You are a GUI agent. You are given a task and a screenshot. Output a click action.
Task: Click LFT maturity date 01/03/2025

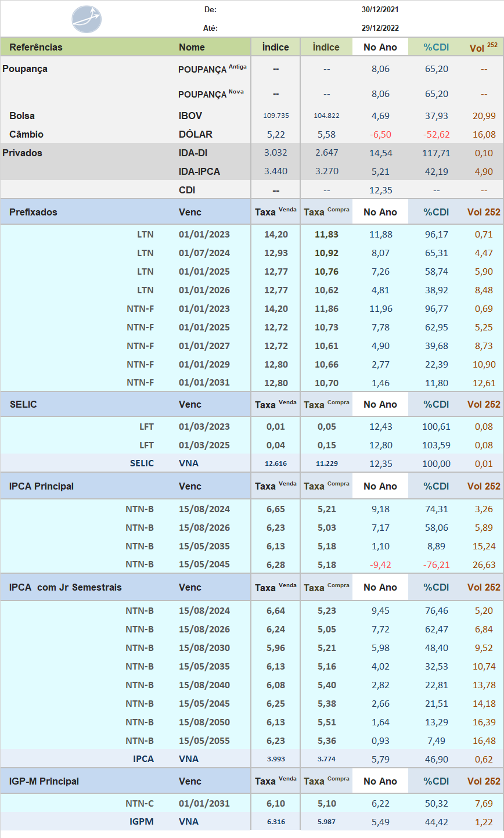point(204,445)
